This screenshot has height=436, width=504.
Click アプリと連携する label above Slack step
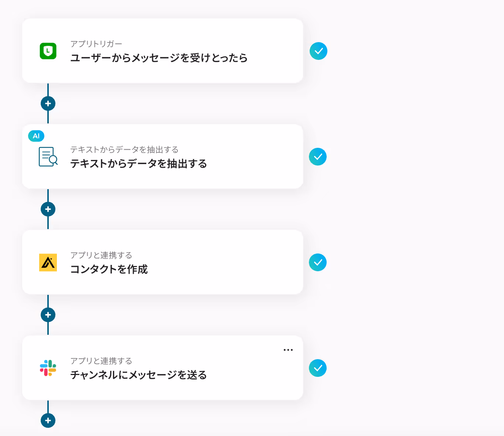click(x=101, y=361)
